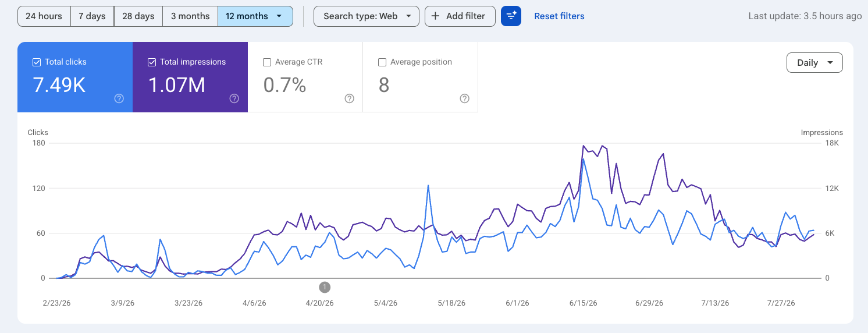Viewport: 868px width, 333px height.
Task: Open help icon on Average position card
Action: tap(465, 98)
